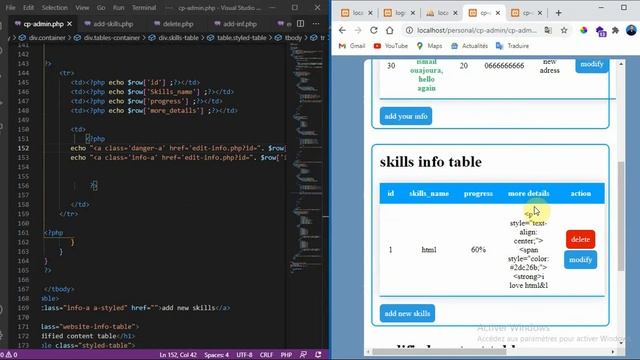Click the 60% progress cell
Viewport: 640px width, 360px height.
(478, 250)
